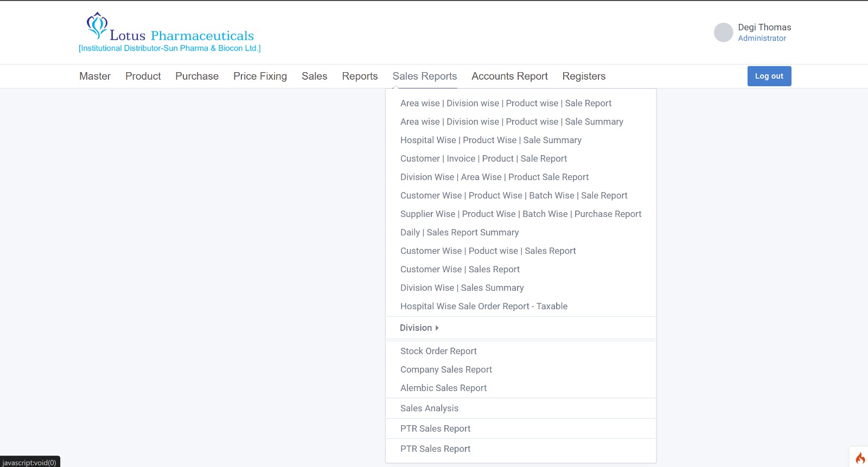Click the Sales Reports menu

click(424, 76)
